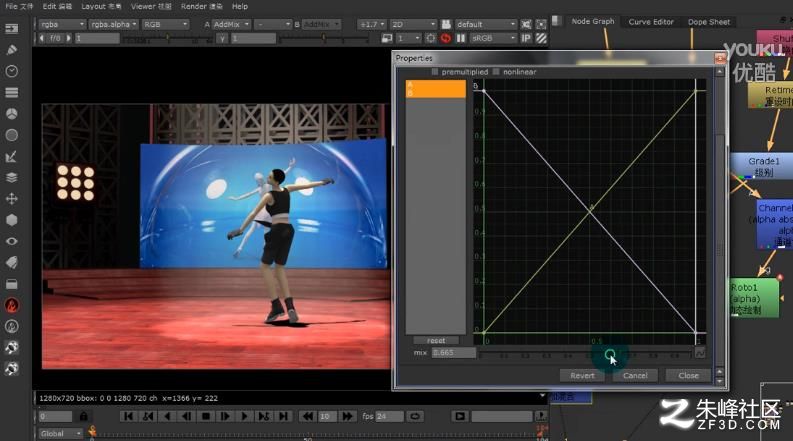Open the Furnace flame icon in toolbar

coord(12,305)
